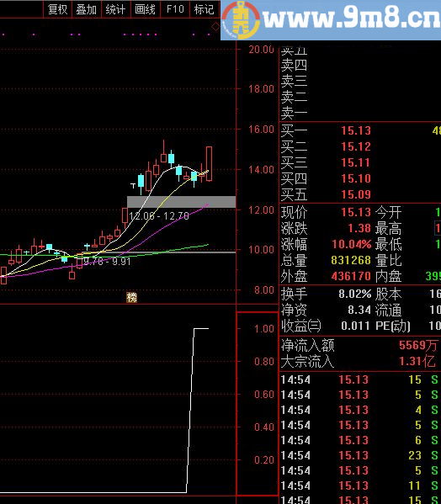Screen dimensions: 441x504
Task: Click the 流通 label
Action: 389,310
